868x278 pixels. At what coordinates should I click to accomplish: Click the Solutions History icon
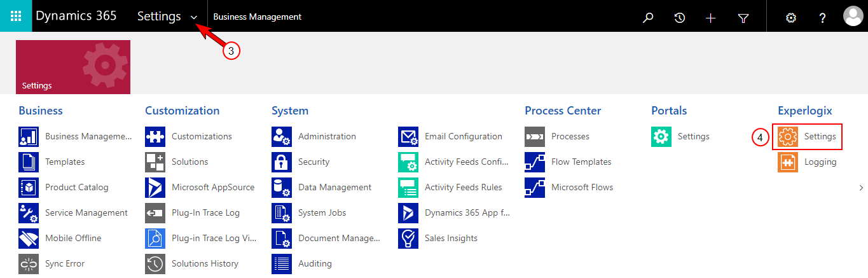pyautogui.click(x=155, y=264)
